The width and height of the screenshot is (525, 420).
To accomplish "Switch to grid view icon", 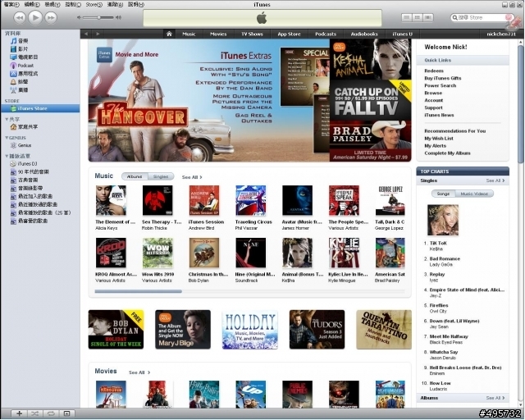I will (x=418, y=17).
